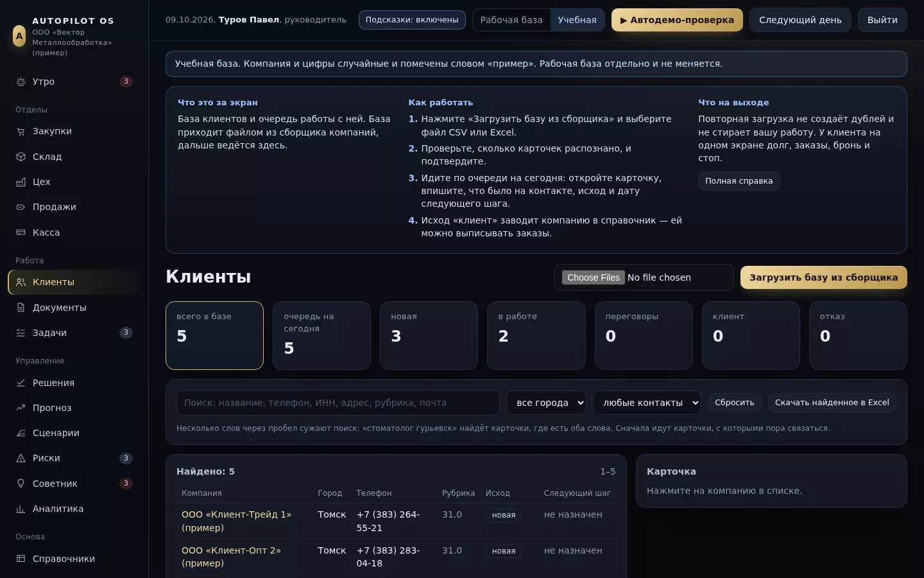Filter by новая status card
Screen dimensions: 924x578
(x=429, y=335)
